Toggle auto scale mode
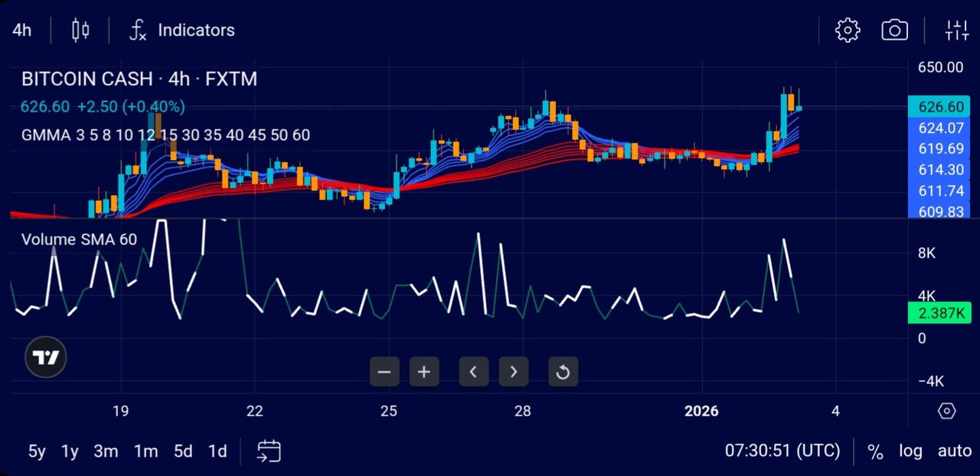 955,451
